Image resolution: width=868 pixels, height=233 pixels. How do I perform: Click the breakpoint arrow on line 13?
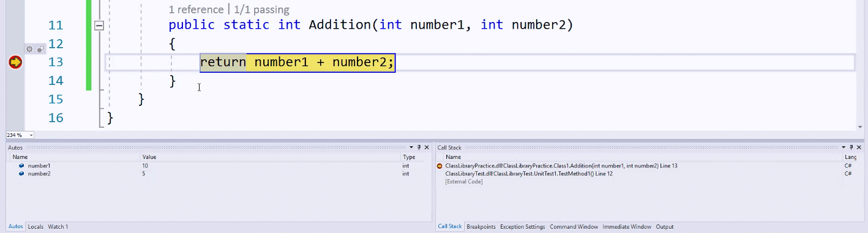point(15,62)
